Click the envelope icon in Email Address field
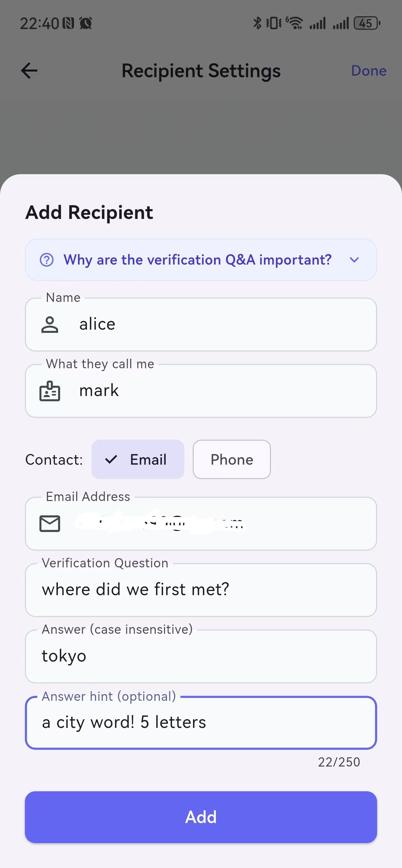Screen dimensions: 402x868 [x=50, y=523]
